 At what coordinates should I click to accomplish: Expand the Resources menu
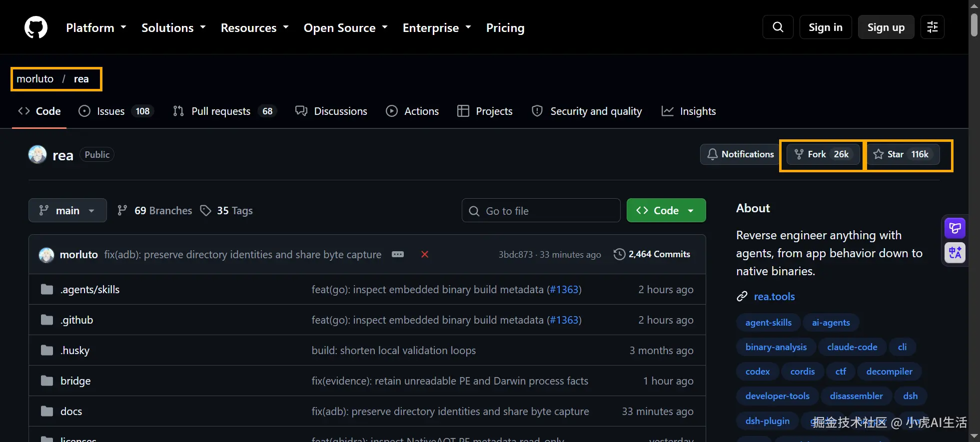[x=255, y=27]
